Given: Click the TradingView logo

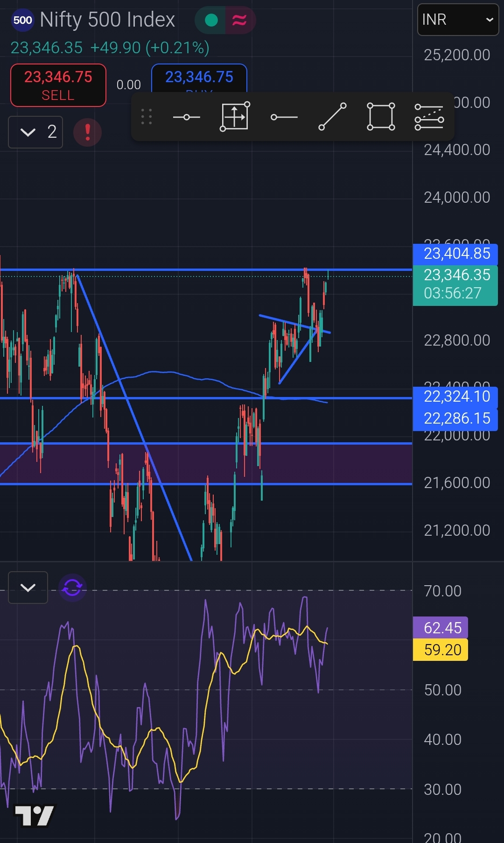Looking at the screenshot, I should pyautogui.click(x=34, y=816).
